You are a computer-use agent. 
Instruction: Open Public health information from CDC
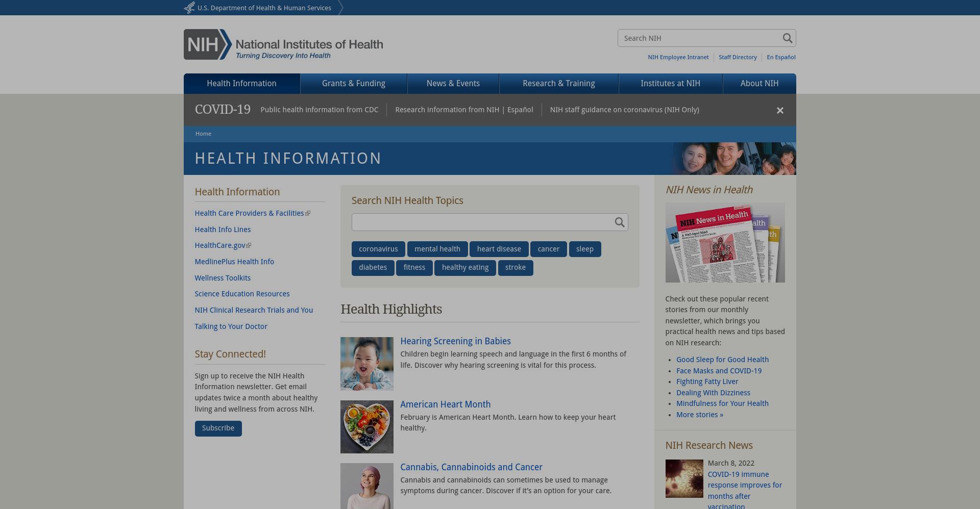click(320, 110)
